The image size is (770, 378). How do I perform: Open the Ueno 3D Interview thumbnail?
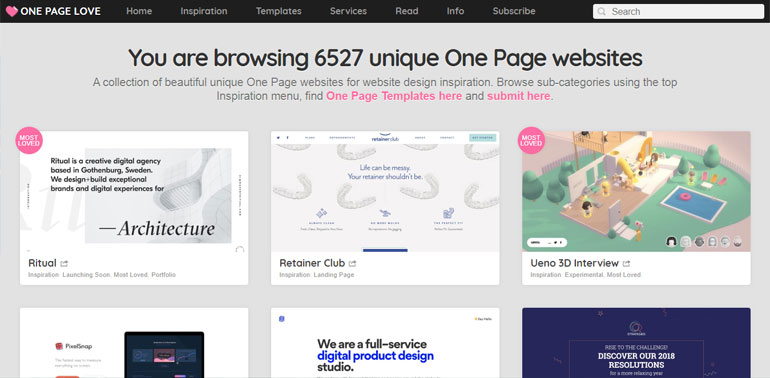pos(636,191)
